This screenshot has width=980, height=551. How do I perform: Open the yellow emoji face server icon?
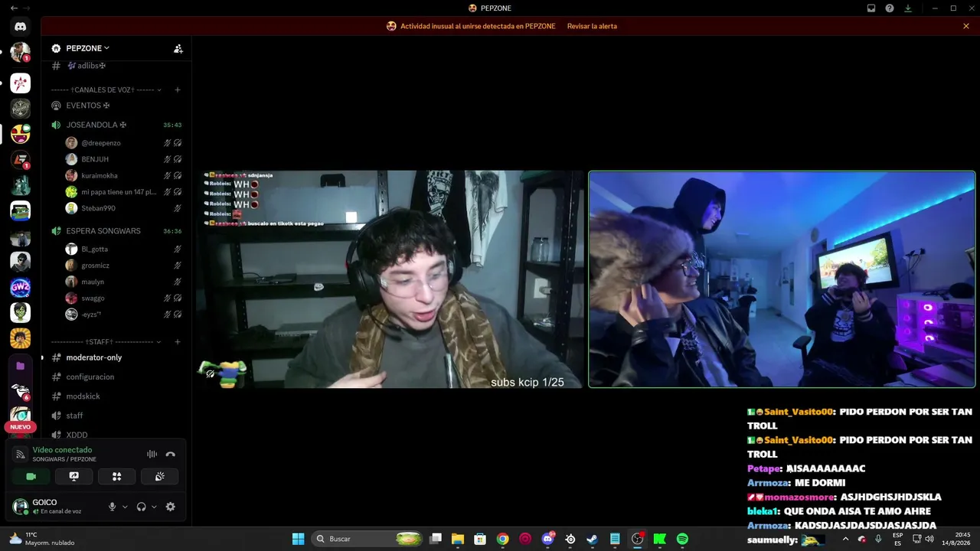[21, 133]
